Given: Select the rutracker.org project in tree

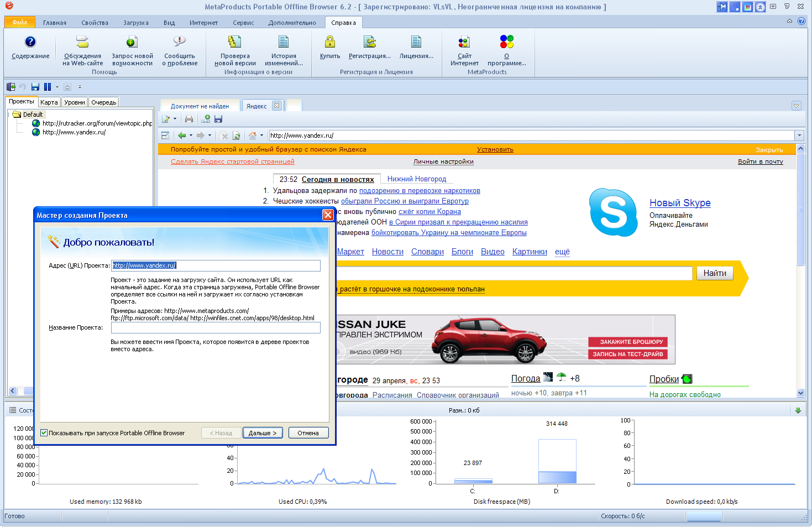Looking at the screenshot, I should [97, 123].
